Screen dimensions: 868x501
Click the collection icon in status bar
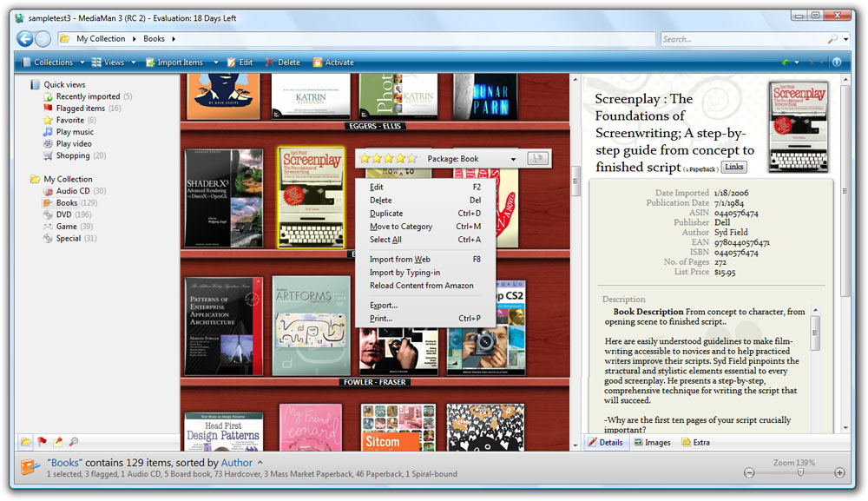click(x=30, y=467)
